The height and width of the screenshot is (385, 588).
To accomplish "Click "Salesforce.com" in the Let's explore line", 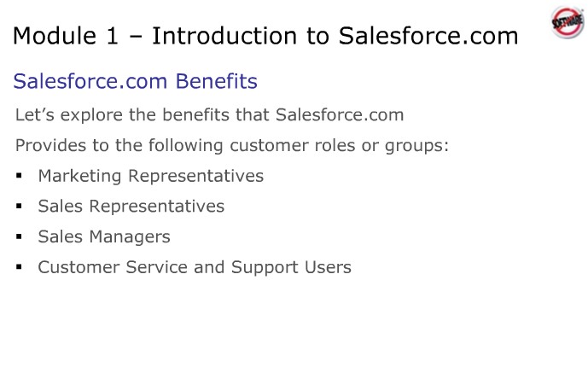I will (340, 114).
